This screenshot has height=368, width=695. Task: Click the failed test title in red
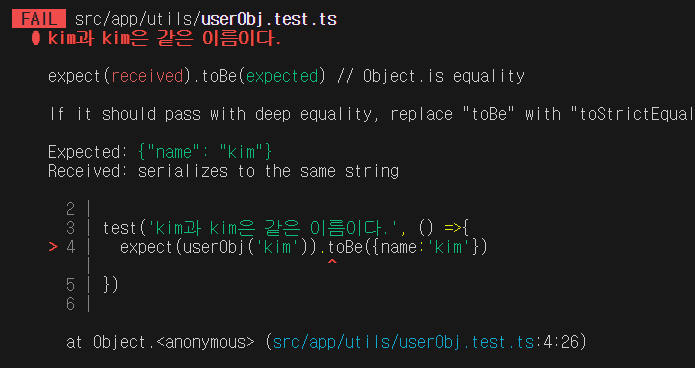164,39
